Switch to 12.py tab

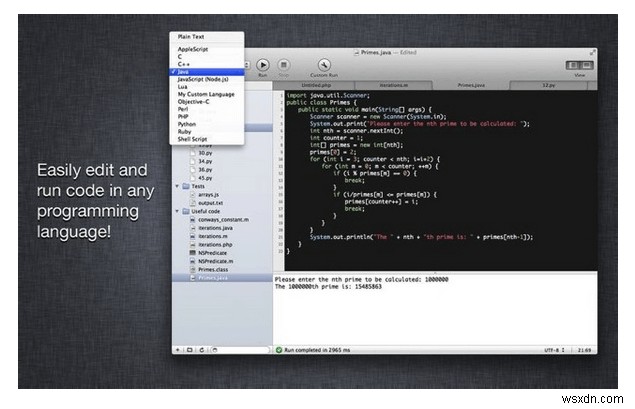point(549,85)
